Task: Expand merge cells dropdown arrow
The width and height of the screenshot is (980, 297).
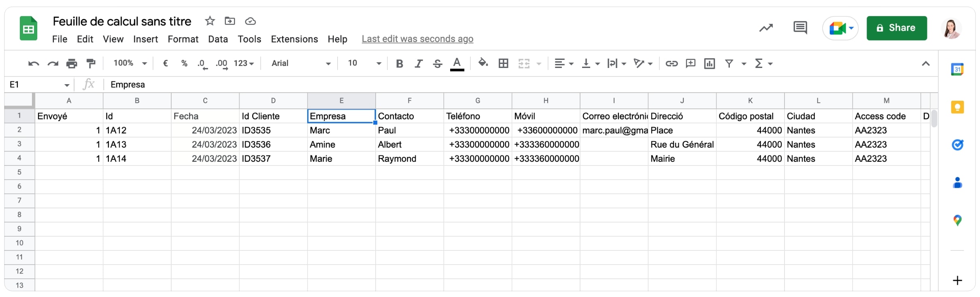Action: [539, 64]
